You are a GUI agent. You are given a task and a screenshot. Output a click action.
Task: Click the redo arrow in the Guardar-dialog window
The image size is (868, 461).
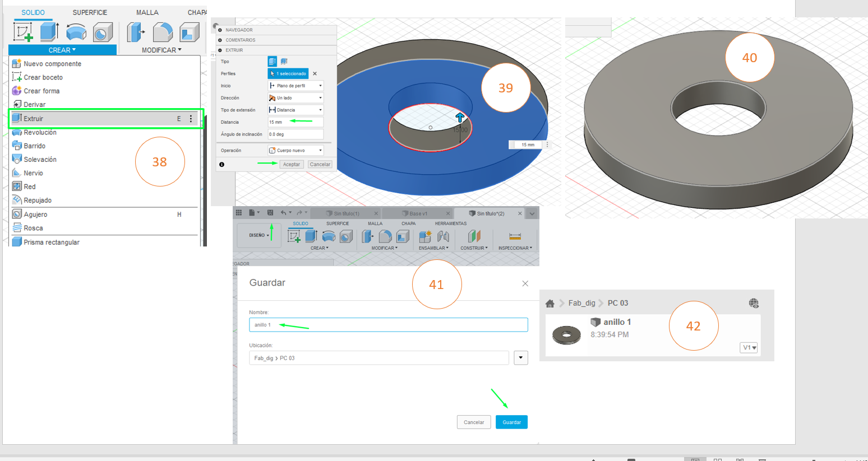(299, 213)
